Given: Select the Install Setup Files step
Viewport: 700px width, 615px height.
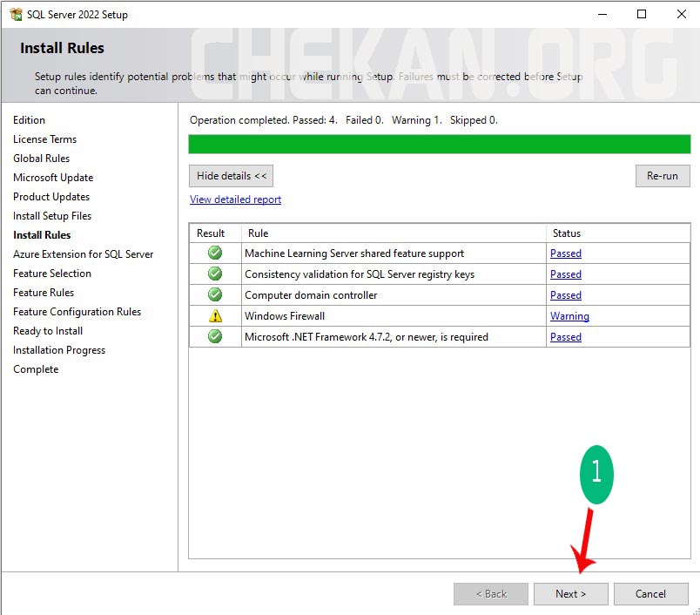Looking at the screenshot, I should point(52,216).
